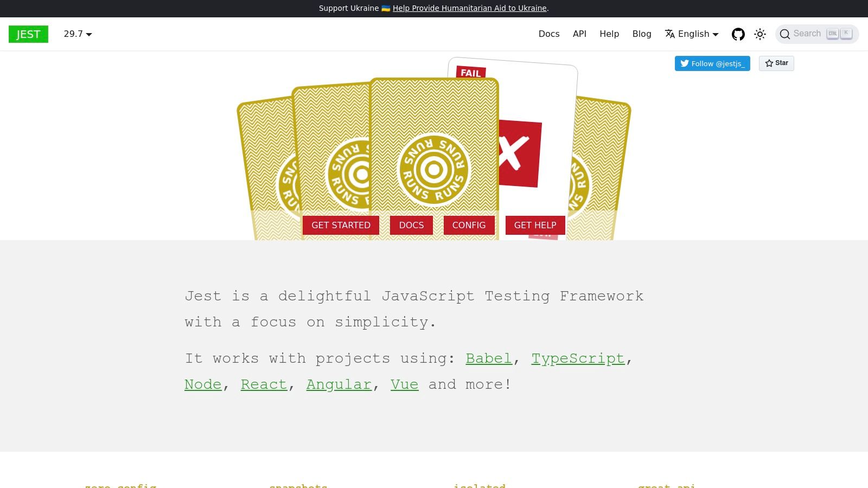Open the API navbar item
868x488 pixels.
(x=579, y=34)
